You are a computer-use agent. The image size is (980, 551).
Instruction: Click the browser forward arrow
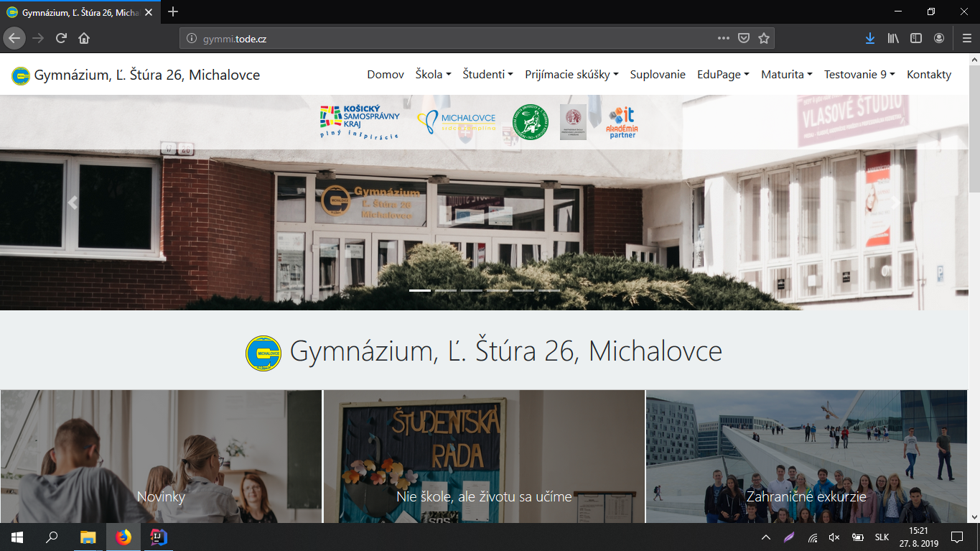point(38,38)
